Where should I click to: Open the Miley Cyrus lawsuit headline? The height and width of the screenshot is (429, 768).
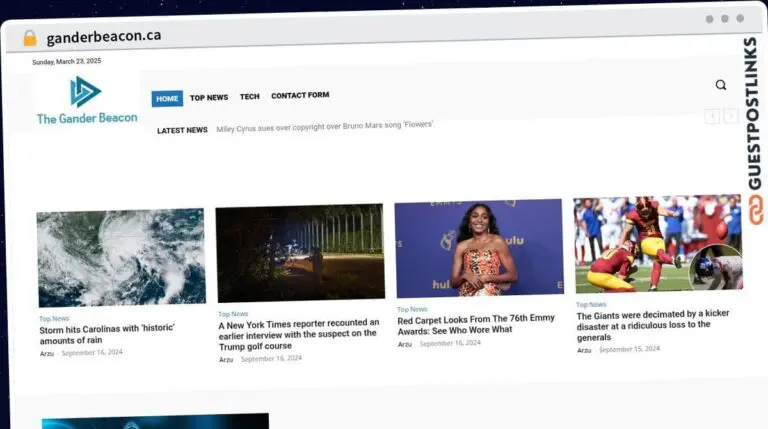pyautogui.click(x=324, y=127)
